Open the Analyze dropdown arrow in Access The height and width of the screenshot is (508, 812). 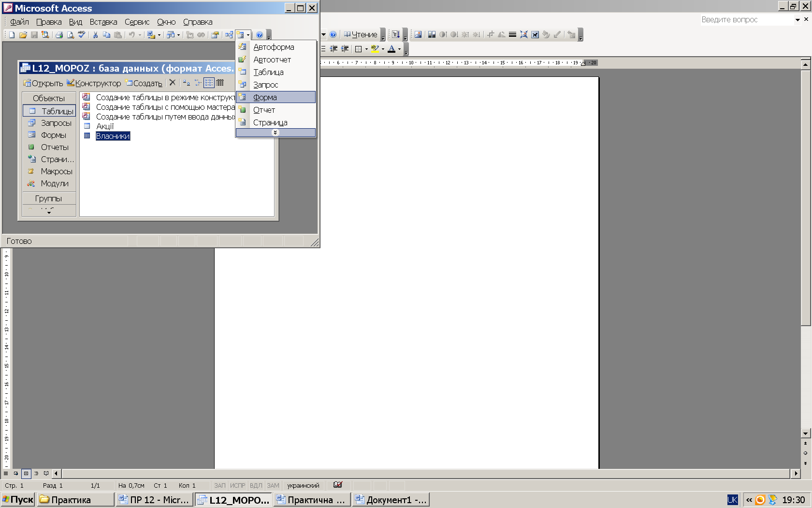pos(178,35)
